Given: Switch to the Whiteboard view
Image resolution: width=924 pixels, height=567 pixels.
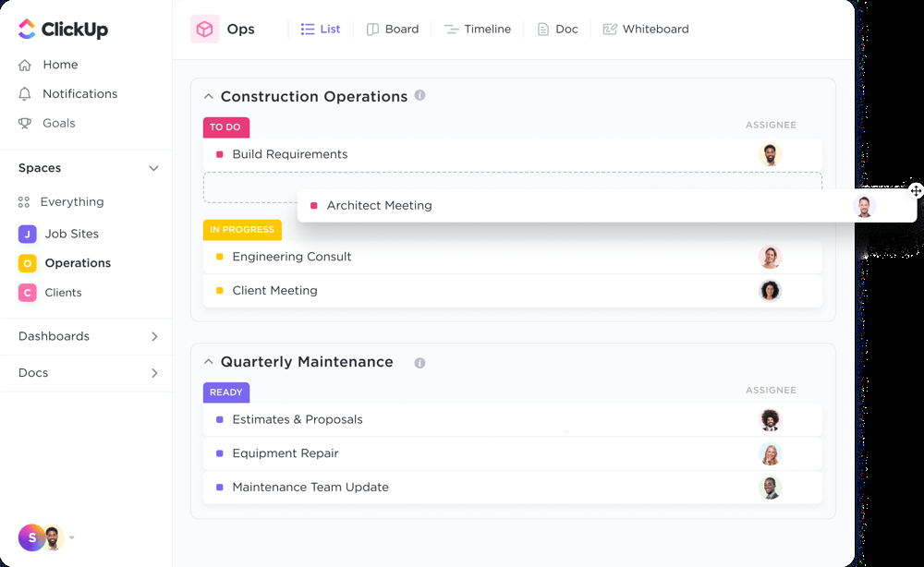Looking at the screenshot, I should point(645,29).
